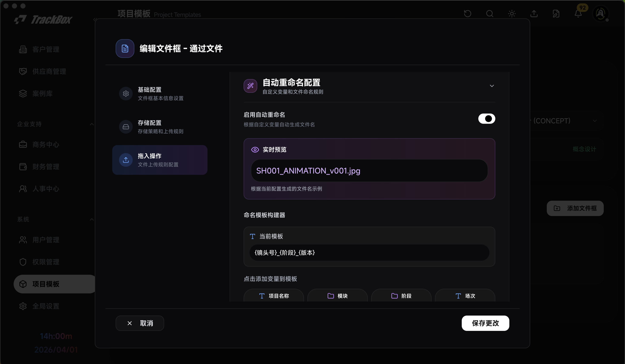Open the user avatar menu
This screenshot has height=364, width=625.
(600, 13)
